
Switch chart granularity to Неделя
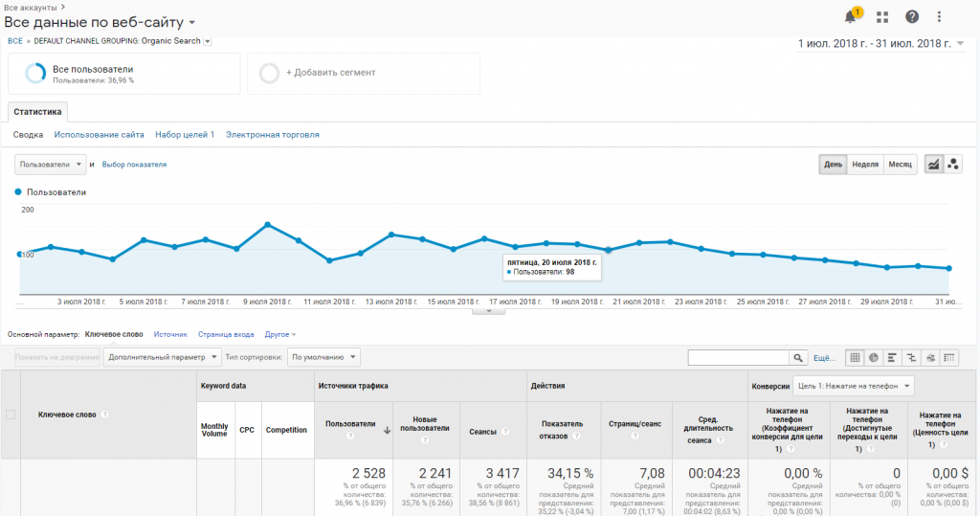coord(865,165)
